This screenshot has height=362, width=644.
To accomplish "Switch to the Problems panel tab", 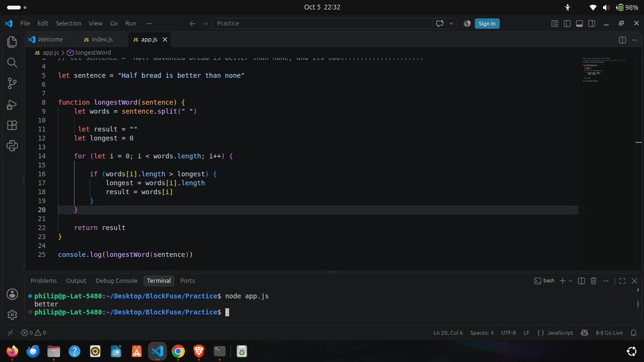I will tap(43, 280).
